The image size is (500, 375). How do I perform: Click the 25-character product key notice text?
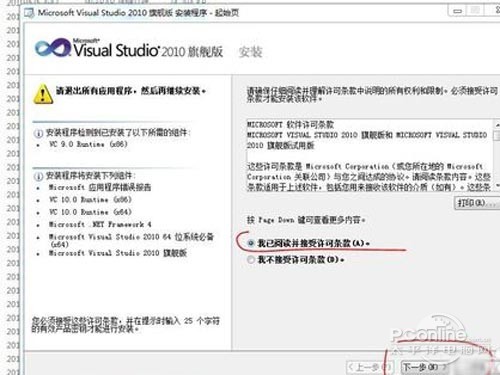pos(126,325)
